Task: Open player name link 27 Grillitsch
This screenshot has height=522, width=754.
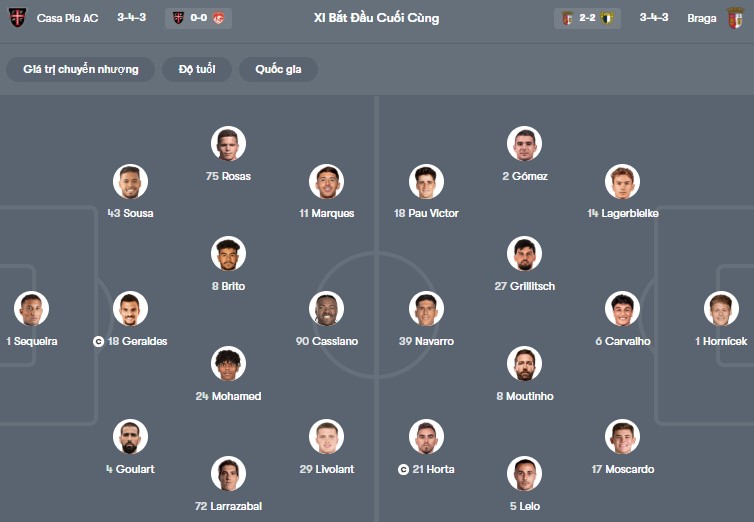Action: [x=524, y=287]
